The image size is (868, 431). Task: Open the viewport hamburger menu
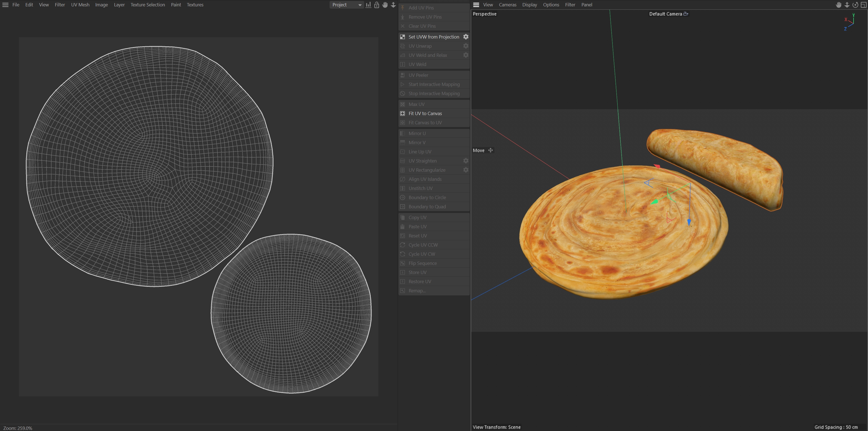click(476, 5)
